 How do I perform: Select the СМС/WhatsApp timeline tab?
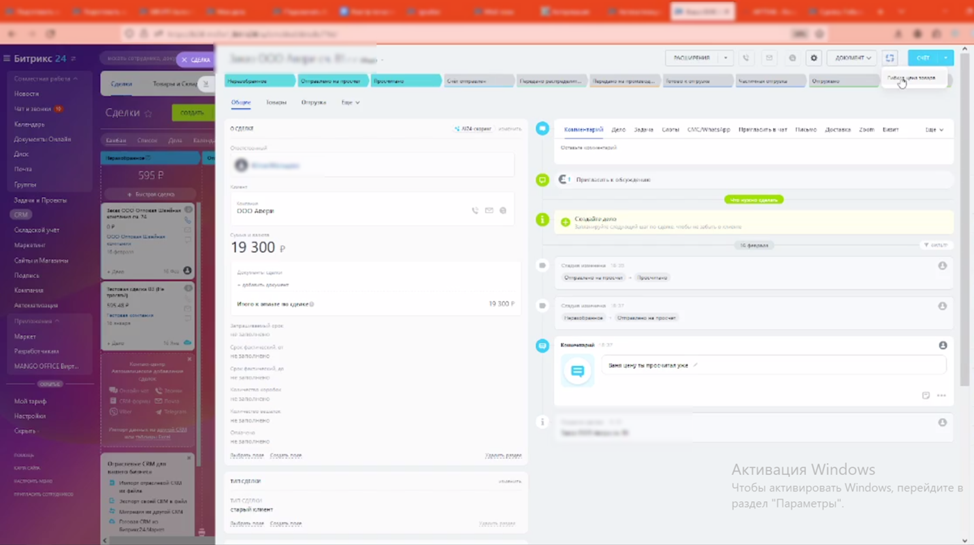[x=709, y=130]
